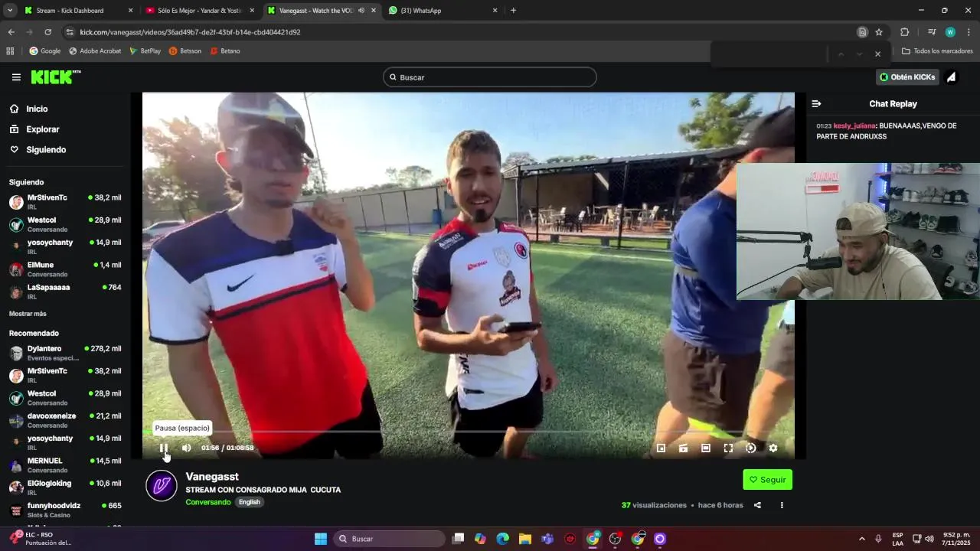The width and height of the screenshot is (980, 551).
Task: Open Task View on taskbar
Action: click(458, 539)
